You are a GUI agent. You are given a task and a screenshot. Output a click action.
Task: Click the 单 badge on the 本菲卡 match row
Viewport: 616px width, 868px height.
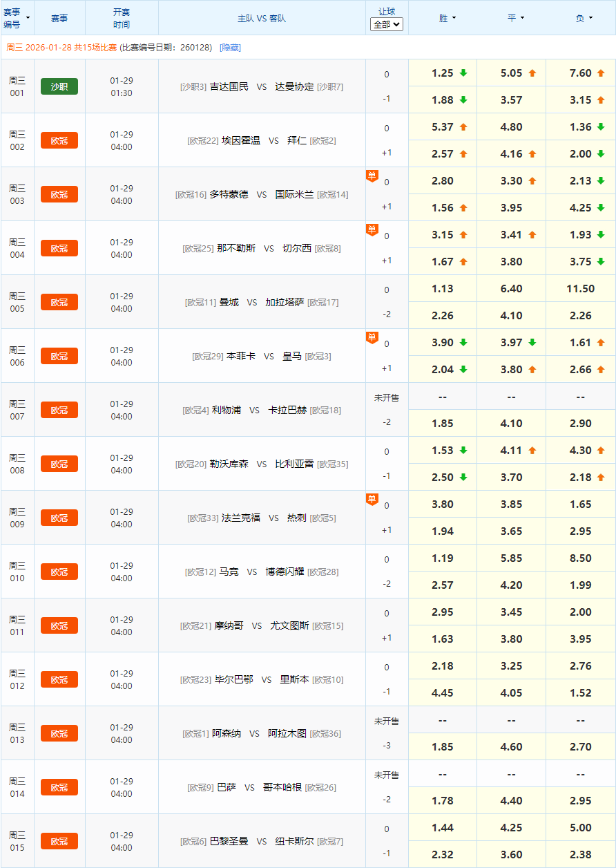click(x=372, y=337)
